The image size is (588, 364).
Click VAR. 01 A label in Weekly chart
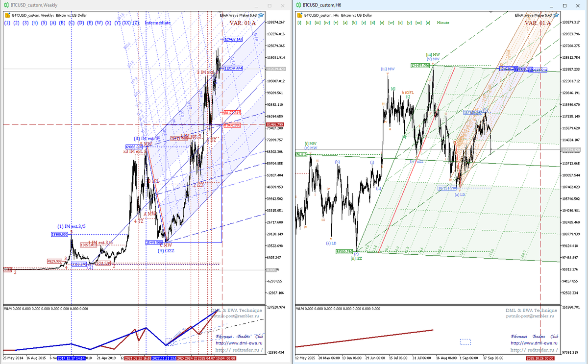pos(243,23)
